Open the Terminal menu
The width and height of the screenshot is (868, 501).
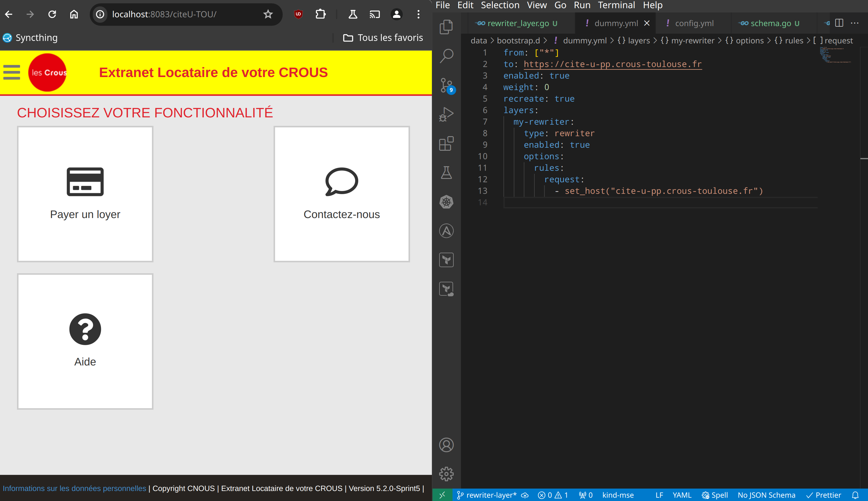click(x=616, y=5)
